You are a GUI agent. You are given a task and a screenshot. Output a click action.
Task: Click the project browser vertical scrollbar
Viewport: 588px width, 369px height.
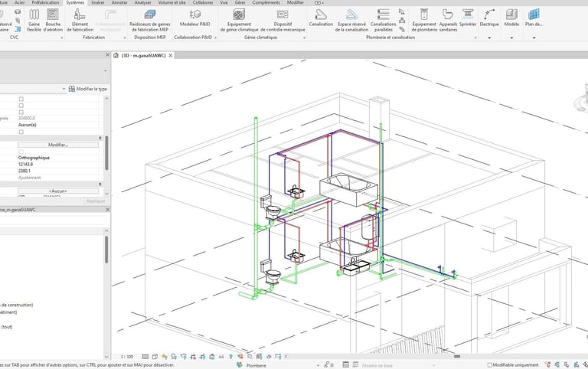[x=106, y=250]
